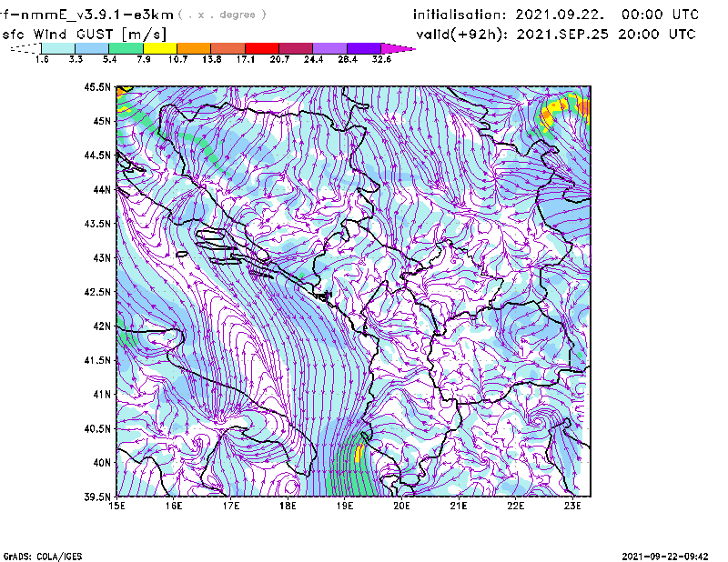Image resolution: width=728 pixels, height=562 pixels.
Task: Click the 42N latitude label
Action: pyautogui.click(x=102, y=326)
